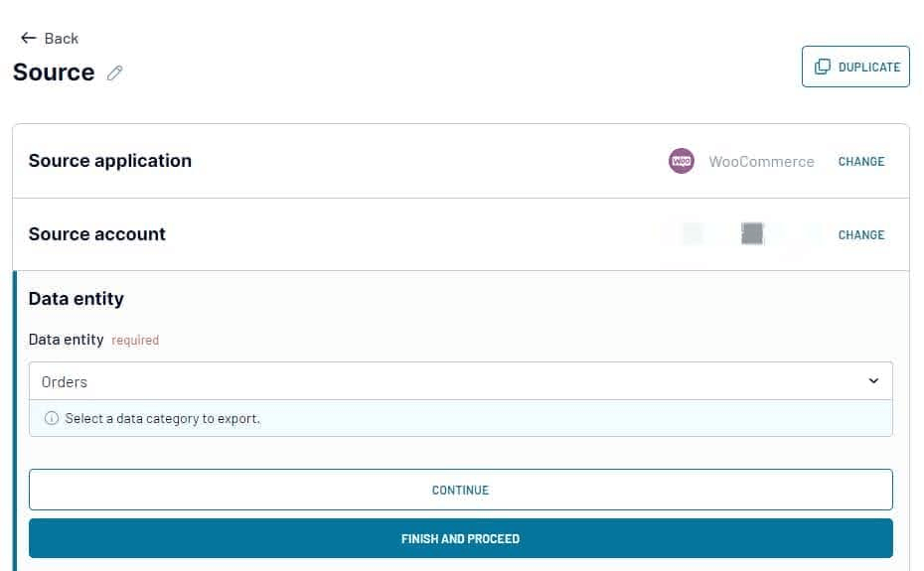The image size is (924, 571).
Task: Change the source account
Action: coord(860,234)
